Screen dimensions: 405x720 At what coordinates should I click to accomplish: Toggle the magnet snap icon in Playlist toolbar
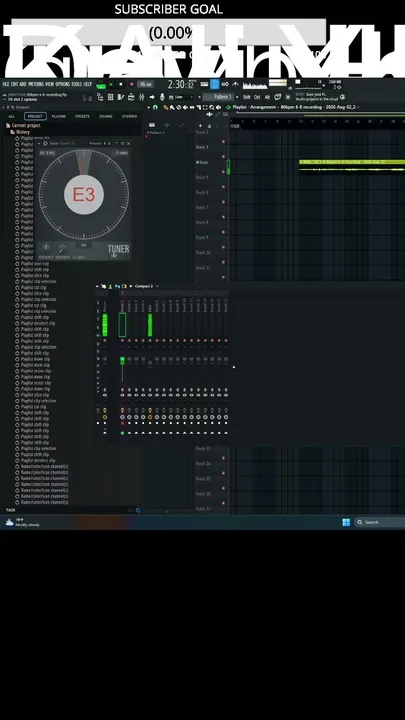coord(155,107)
